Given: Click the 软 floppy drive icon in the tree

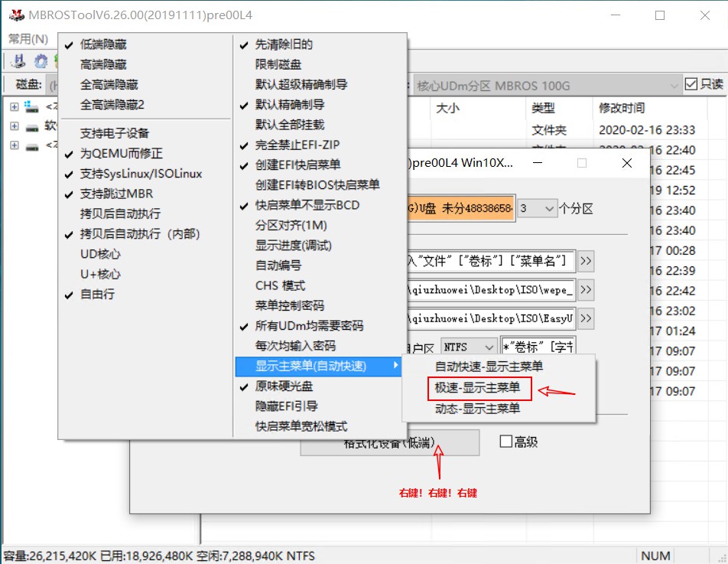Looking at the screenshot, I should [31, 128].
